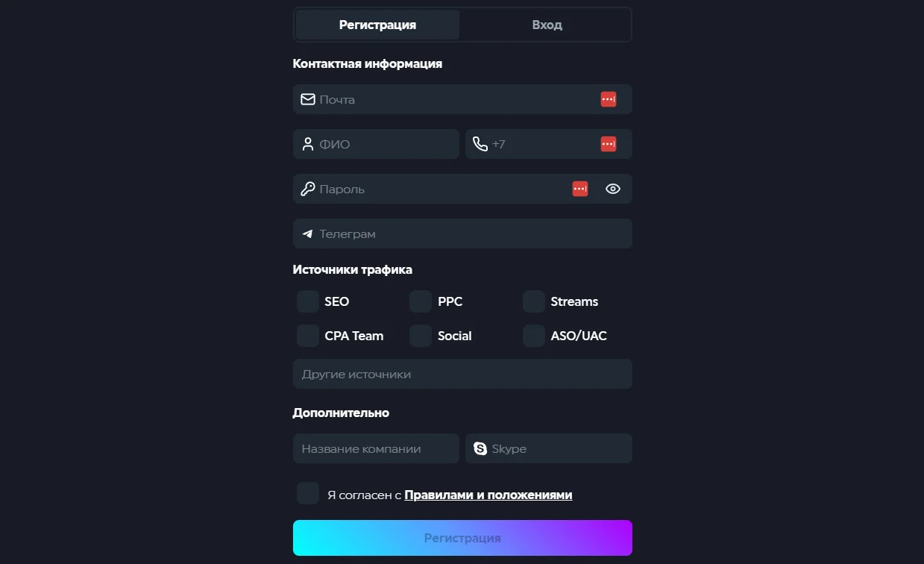Click the person icon in ФИО field
This screenshot has width=924, height=564.
(307, 143)
